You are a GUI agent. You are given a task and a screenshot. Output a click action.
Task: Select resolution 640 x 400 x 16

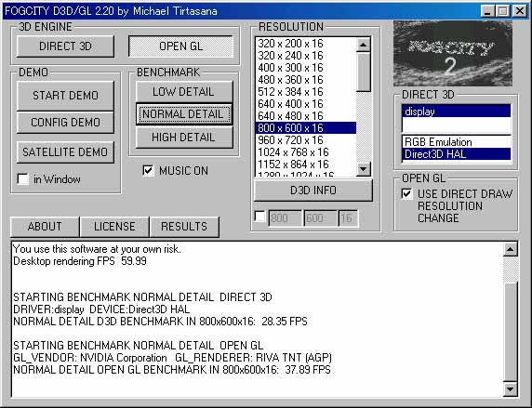point(305,104)
